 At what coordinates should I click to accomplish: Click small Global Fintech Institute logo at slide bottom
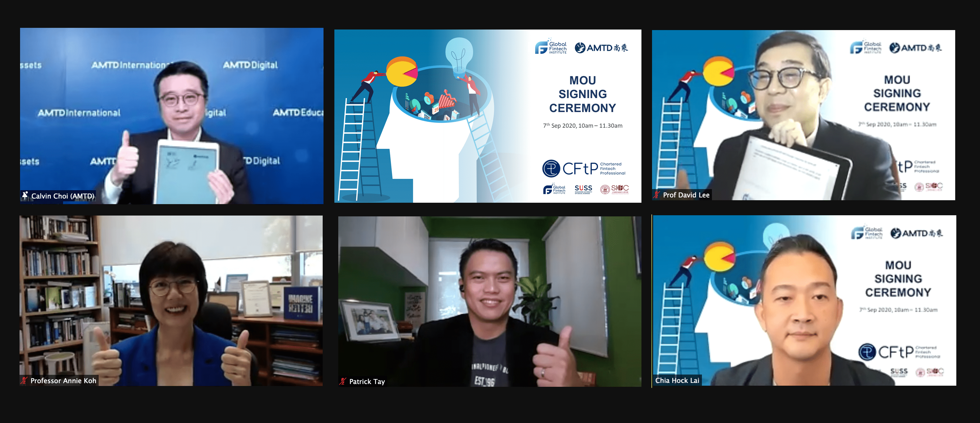(x=554, y=189)
